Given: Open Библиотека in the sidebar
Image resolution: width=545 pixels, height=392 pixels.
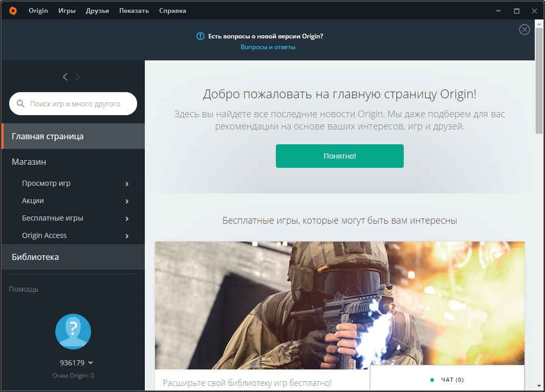Looking at the screenshot, I should pyautogui.click(x=73, y=257).
